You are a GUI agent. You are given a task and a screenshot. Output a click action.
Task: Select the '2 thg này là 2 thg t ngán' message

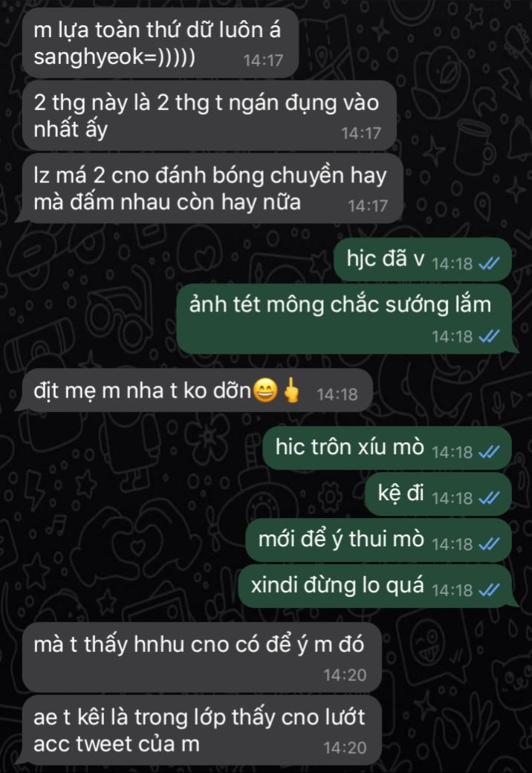coord(210,116)
